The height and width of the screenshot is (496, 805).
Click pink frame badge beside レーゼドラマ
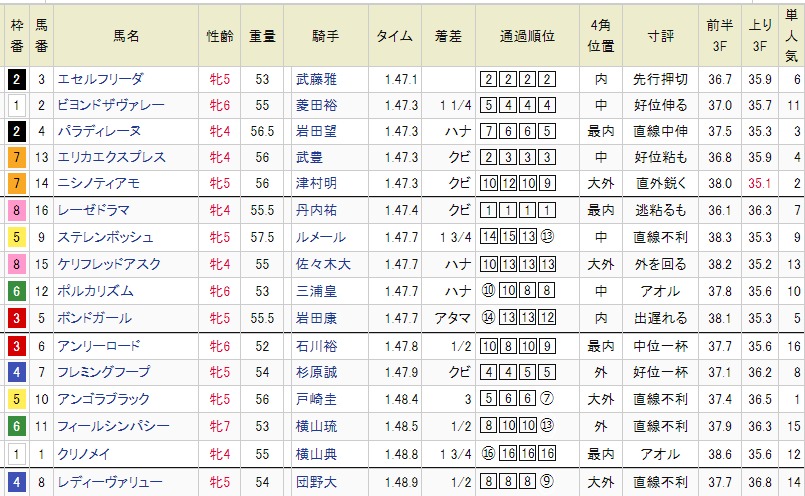click(16, 210)
